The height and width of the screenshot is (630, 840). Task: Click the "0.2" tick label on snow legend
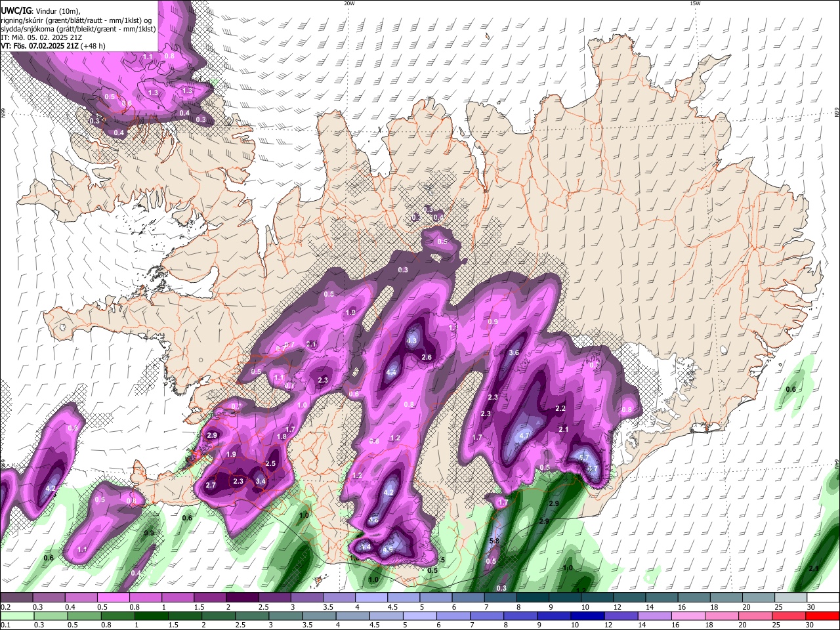point(5,607)
